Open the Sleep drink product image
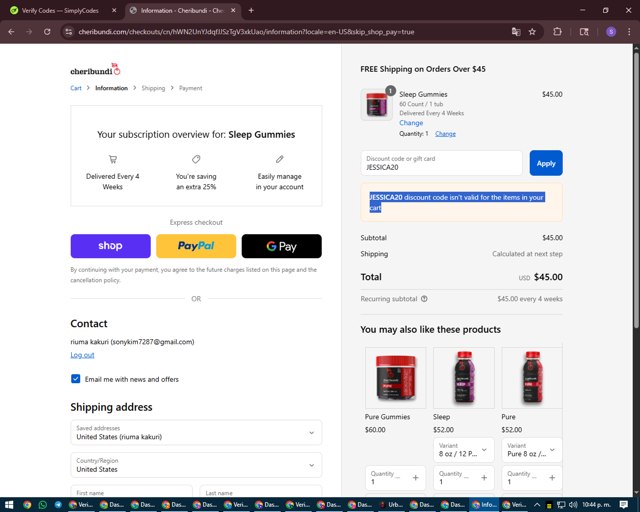Viewport: 640px width, 512px height. pyautogui.click(x=464, y=378)
